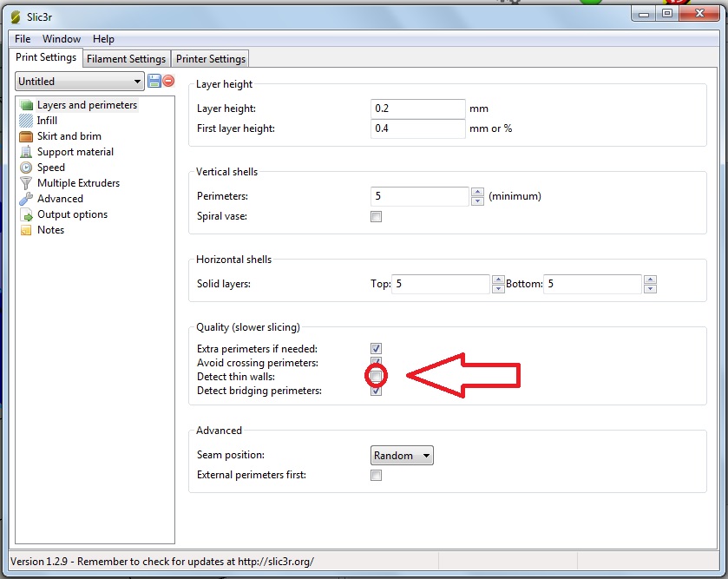The image size is (728, 579).
Task: Click the Layers and perimeters icon
Action: pos(26,105)
